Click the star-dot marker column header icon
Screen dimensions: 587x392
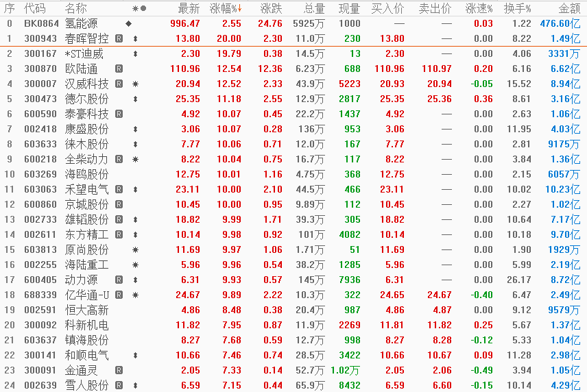(x=139, y=8)
